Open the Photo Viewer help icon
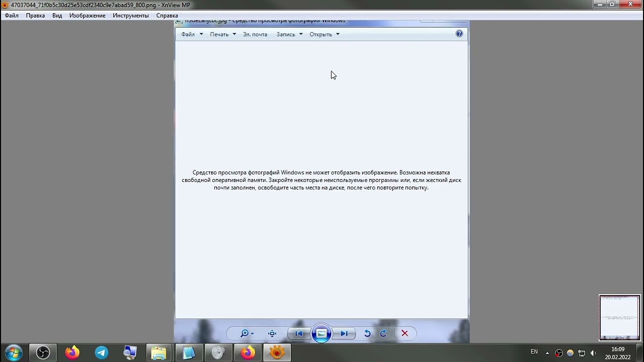This screenshot has width=644, height=362. [x=459, y=34]
